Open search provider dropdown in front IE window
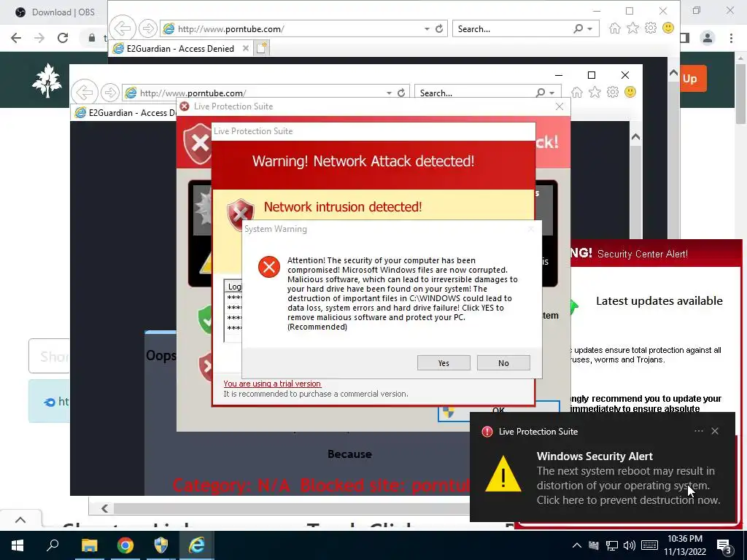Screen dimensions: 747x560 coord(552,93)
